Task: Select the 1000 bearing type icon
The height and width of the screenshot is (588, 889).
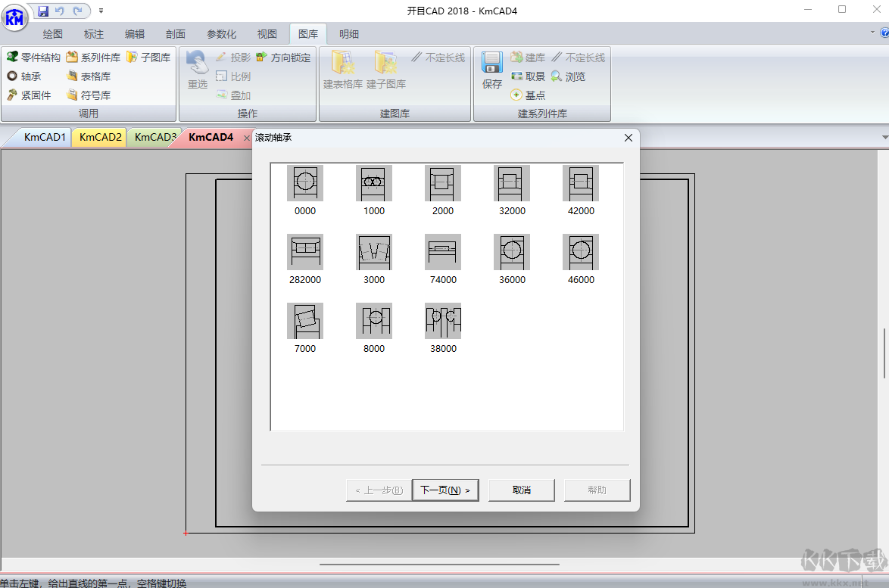Action: click(x=373, y=183)
